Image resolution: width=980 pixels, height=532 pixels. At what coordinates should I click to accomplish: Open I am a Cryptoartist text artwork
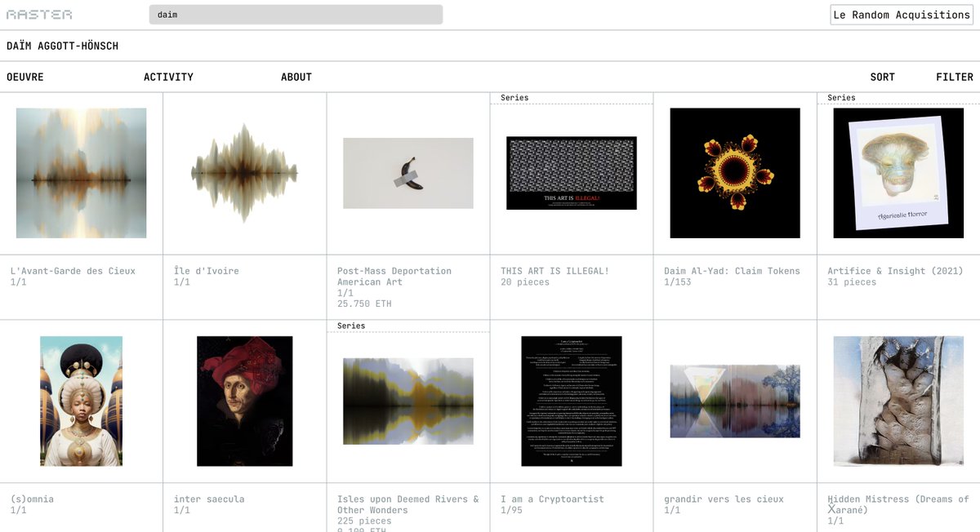point(572,401)
